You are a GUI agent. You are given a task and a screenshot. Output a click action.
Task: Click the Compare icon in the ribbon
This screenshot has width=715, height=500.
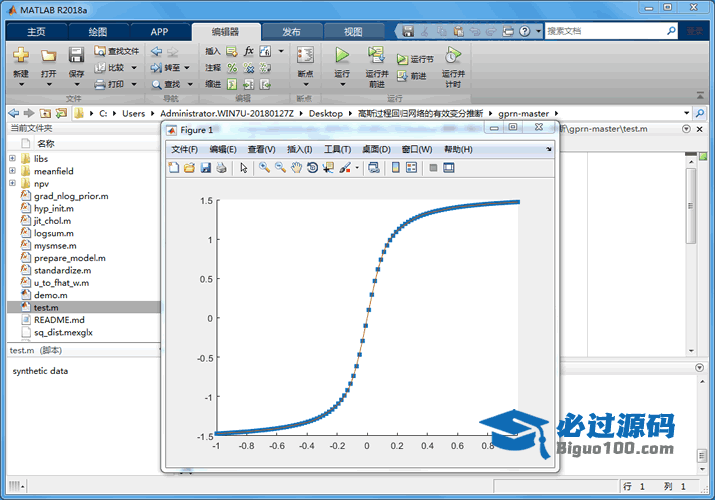pyautogui.click(x=100, y=68)
